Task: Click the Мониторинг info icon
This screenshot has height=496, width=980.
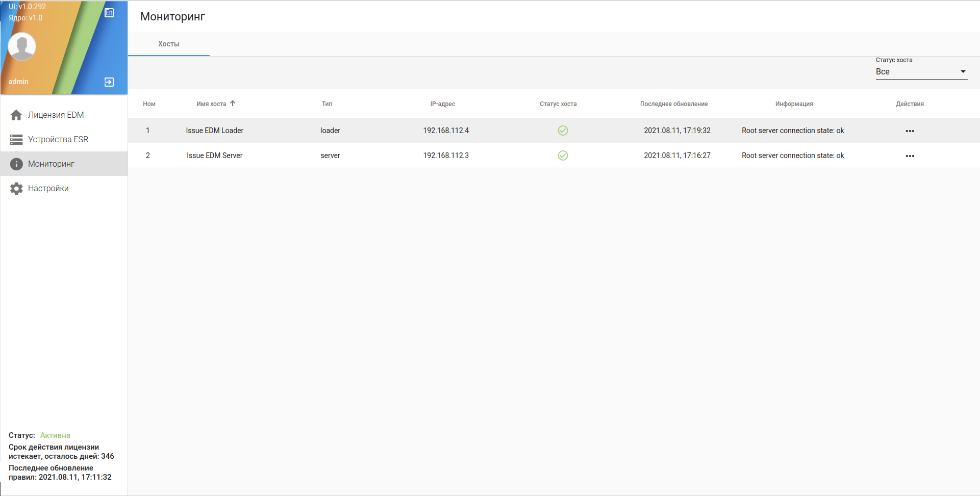Action: (x=16, y=164)
